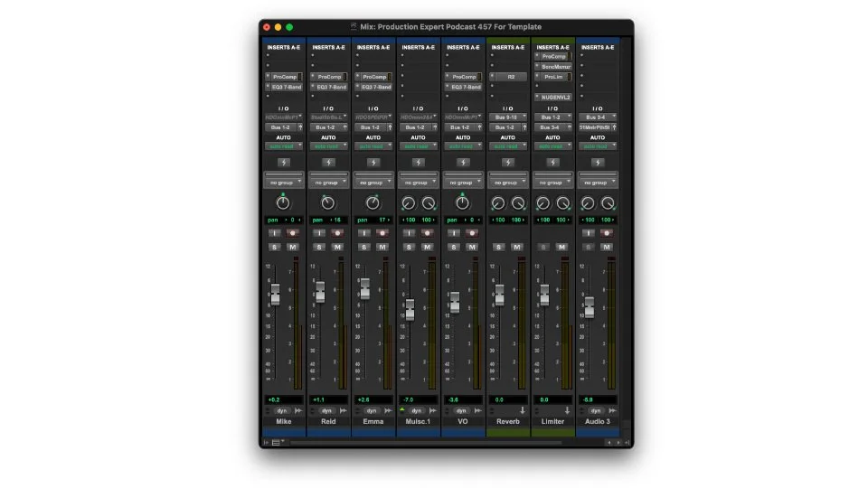Open the NUGENVL2 insert on Limiter track
The image size is (868, 488).
click(x=555, y=98)
